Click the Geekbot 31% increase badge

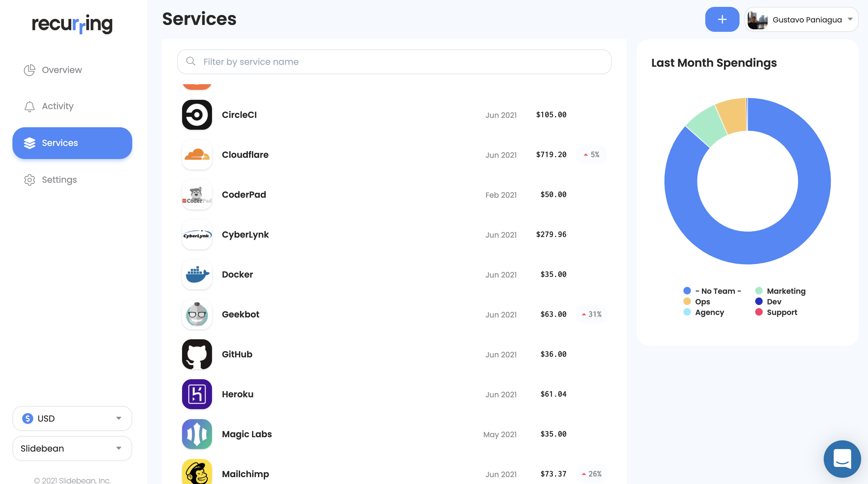[592, 314]
